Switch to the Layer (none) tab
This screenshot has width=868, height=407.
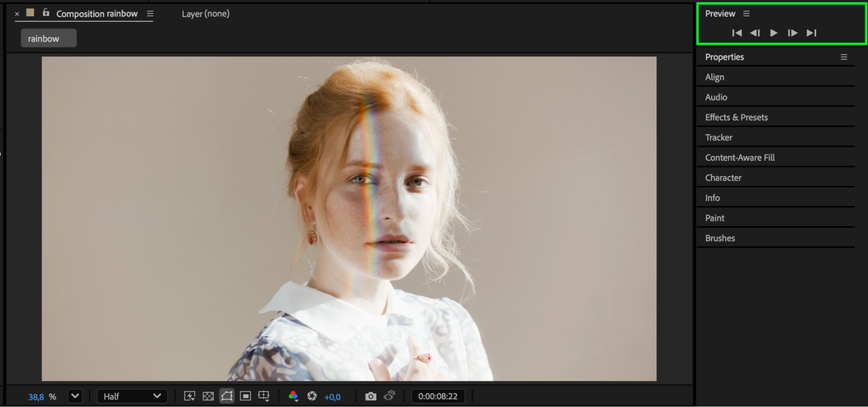pos(205,14)
